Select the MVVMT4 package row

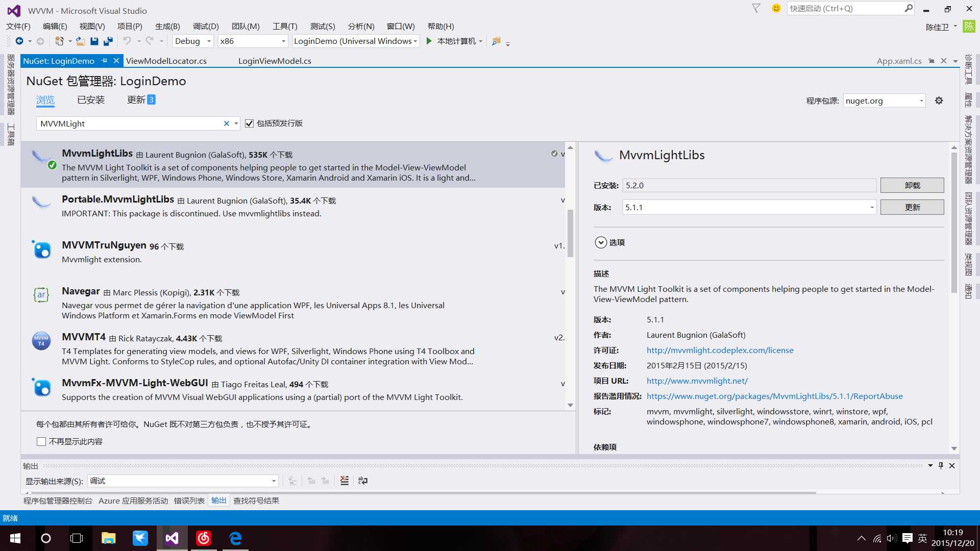293,348
